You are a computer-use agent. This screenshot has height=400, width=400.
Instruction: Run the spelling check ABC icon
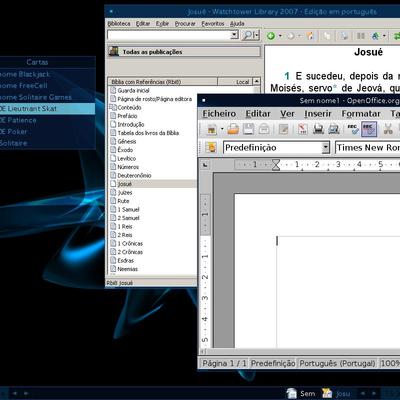coord(353,129)
